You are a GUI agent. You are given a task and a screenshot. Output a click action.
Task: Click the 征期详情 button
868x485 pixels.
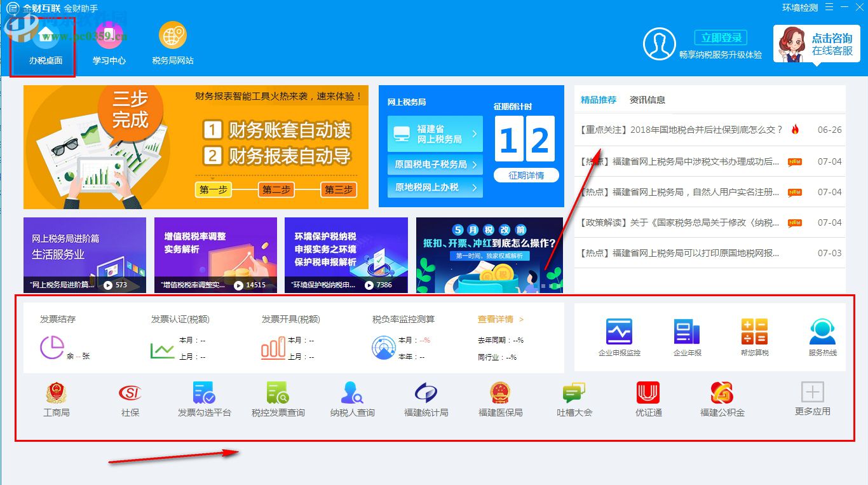[x=526, y=175]
